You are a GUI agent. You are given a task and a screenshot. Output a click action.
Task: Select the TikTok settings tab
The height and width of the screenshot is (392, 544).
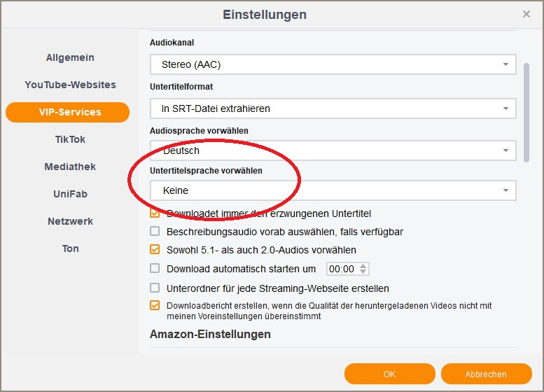(70, 139)
